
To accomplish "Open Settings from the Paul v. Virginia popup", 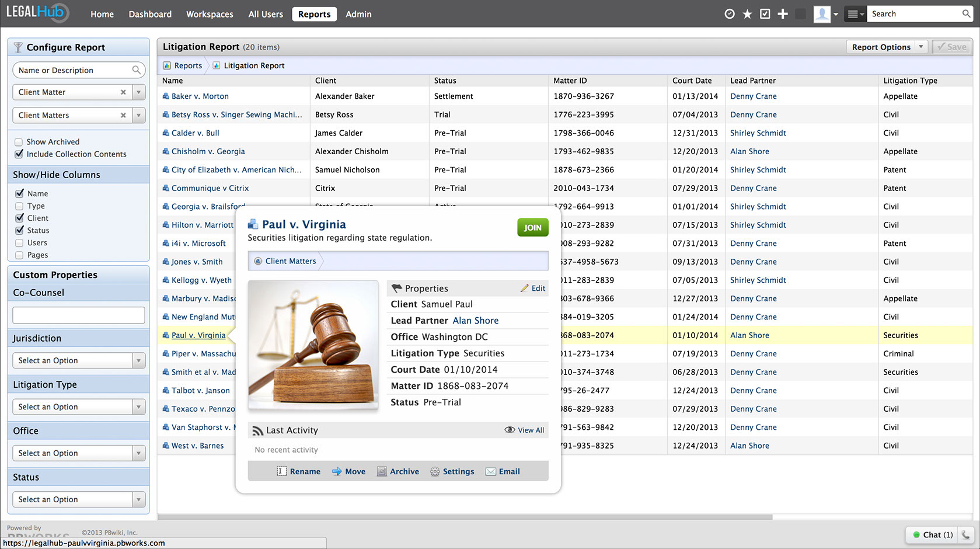I will (452, 471).
